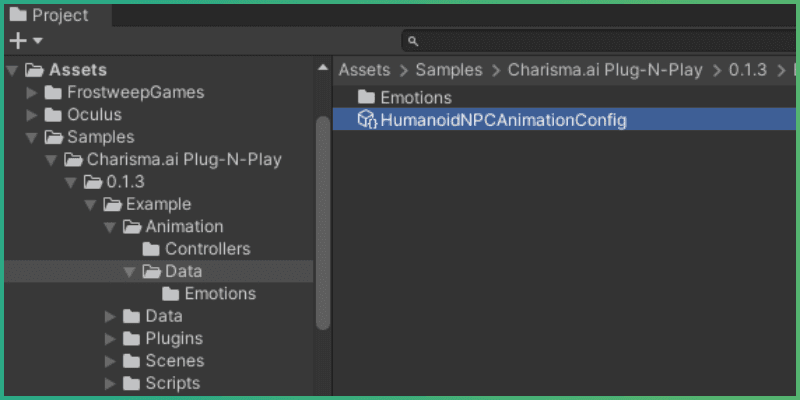This screenshot has height=400, width=800.
Task: Click Charisma.ai Plug-N-Play in breadcrumb
Action: (x=605, y=70)
